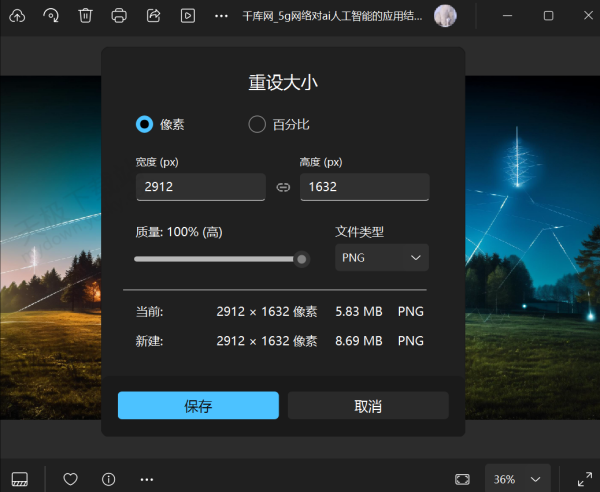
Task: Open the bottom bar more options menu
Action: [x=147, y=479]
